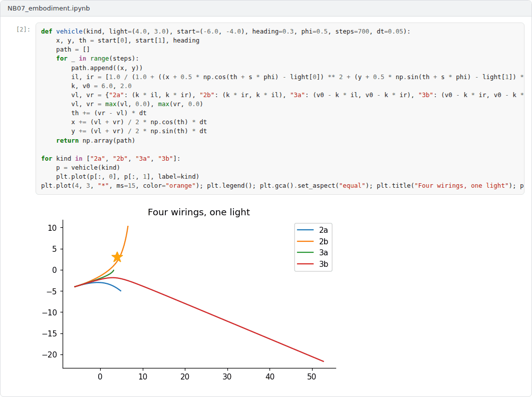This screenshot has width=532, height=397.
Task: Click the 'p = vehicle(kind)' line
Action: coord(88,168)
